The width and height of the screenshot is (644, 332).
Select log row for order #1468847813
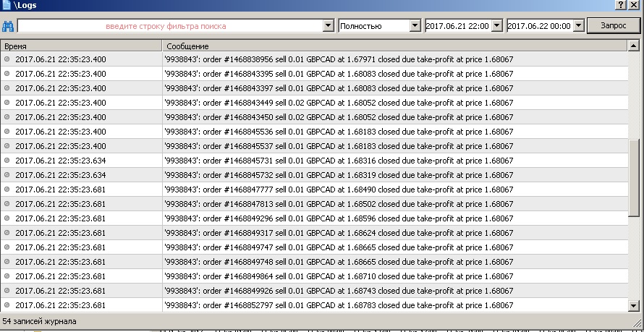pos(314,204)
